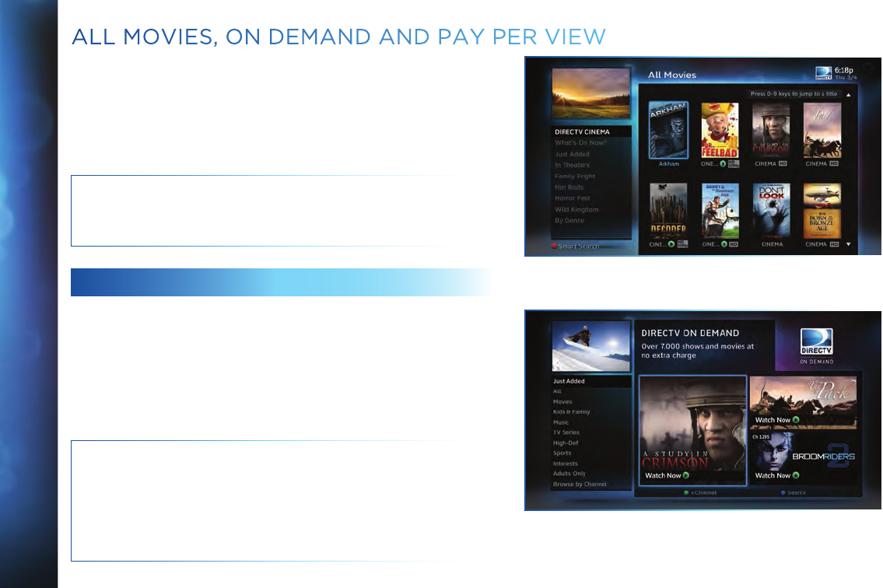Select A Study in Crimson poster in All Movies

(x=771, y=130)
